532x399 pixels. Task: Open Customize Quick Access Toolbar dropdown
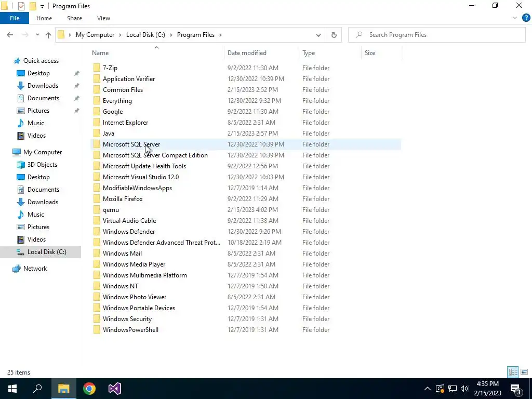pyautogui.click(x=42, y=6)
